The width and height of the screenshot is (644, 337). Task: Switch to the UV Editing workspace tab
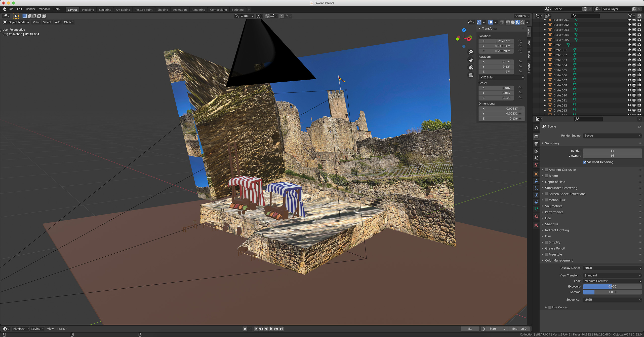(x=123, y=10)
